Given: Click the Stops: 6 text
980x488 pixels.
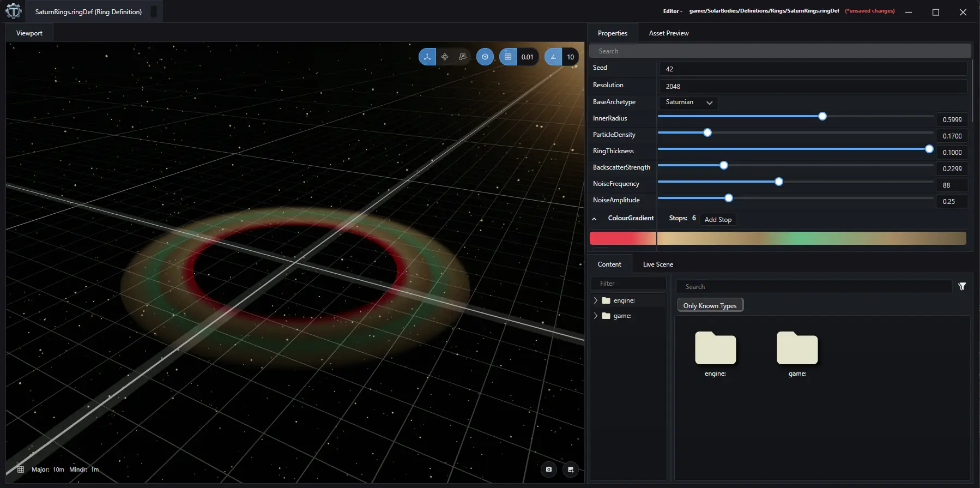Looking at the screenshot, I should coord(682,218).
